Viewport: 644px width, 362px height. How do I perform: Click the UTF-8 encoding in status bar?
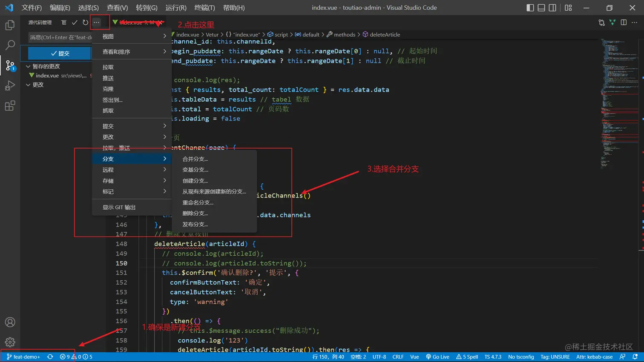379,357
